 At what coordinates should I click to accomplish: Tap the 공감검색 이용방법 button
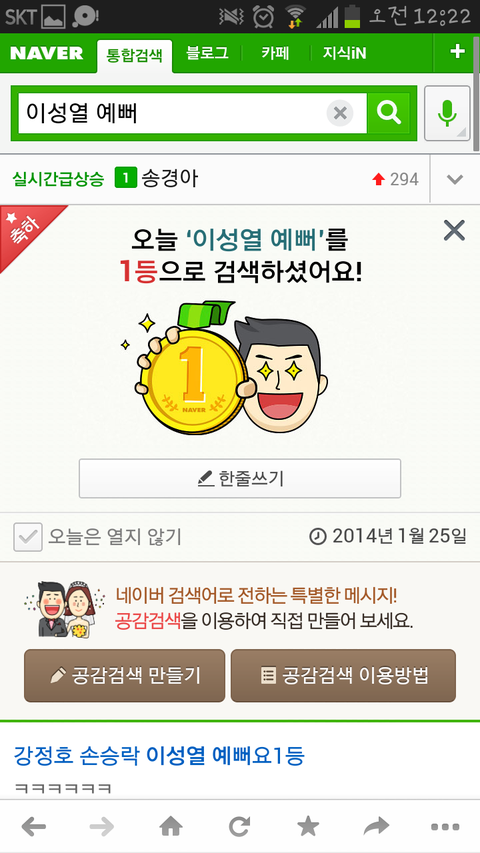tap(343, 675)
